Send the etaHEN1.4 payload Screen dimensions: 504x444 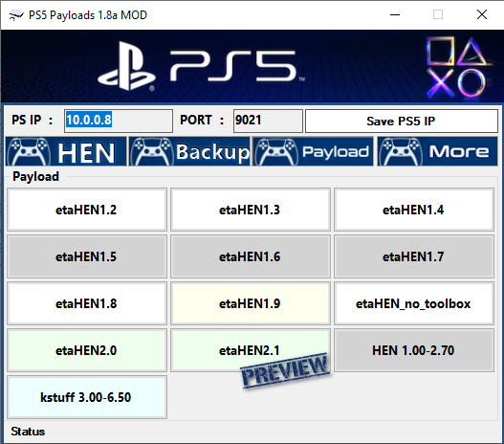(x=414, y=210)
